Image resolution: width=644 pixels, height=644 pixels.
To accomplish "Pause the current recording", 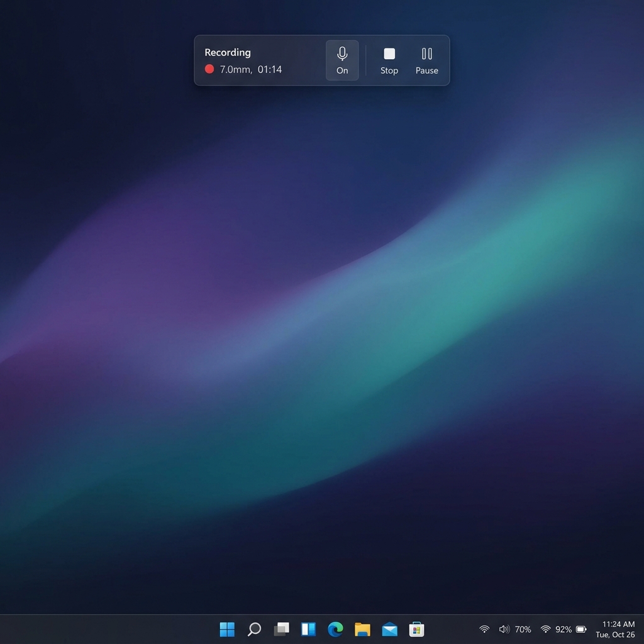I will pos(427,60).
